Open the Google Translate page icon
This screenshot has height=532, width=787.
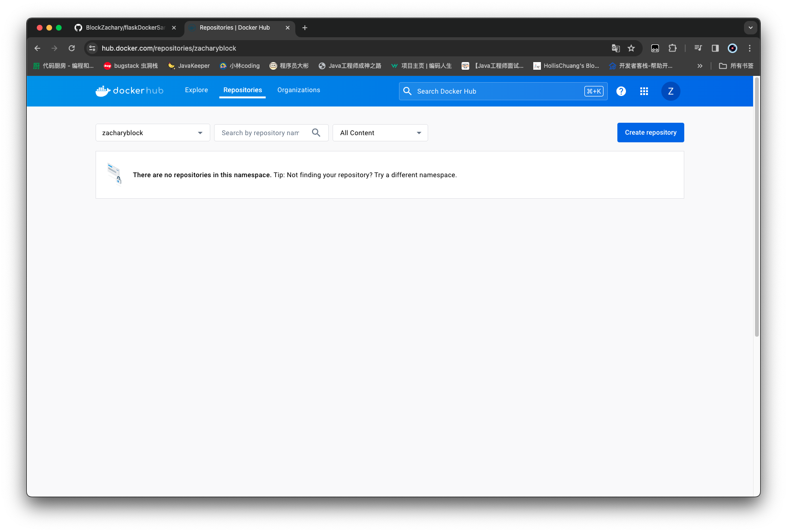(x=615, y=48)
